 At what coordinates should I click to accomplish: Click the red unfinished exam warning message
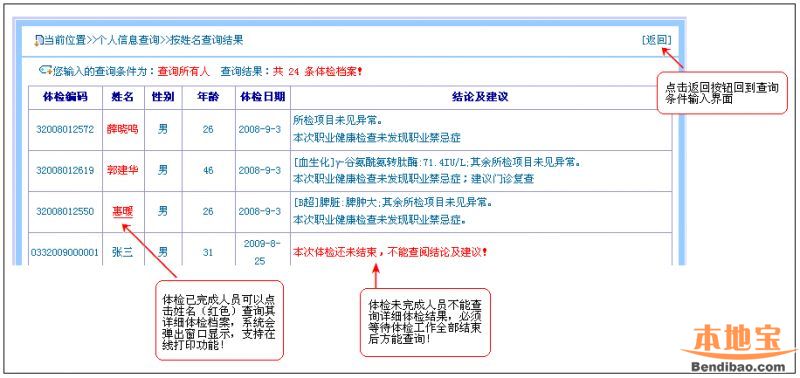pos(390,252)
